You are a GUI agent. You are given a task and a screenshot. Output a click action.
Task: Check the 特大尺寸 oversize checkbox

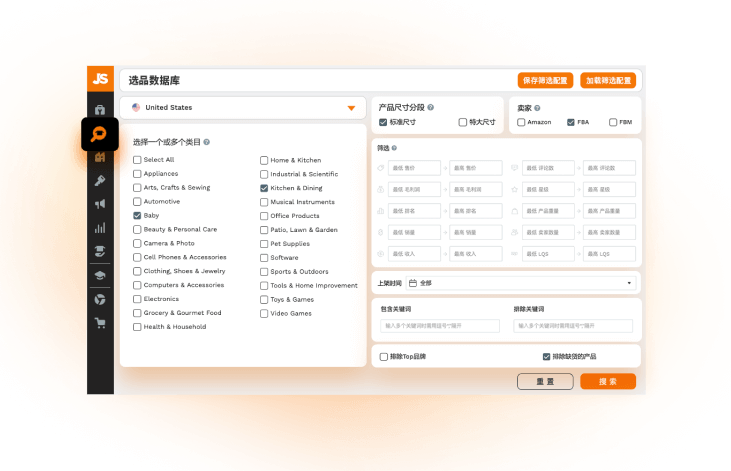click(462, 122)
